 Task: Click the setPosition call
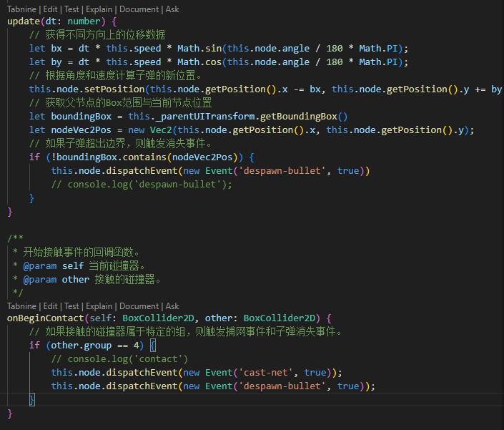tap(114, 89)
